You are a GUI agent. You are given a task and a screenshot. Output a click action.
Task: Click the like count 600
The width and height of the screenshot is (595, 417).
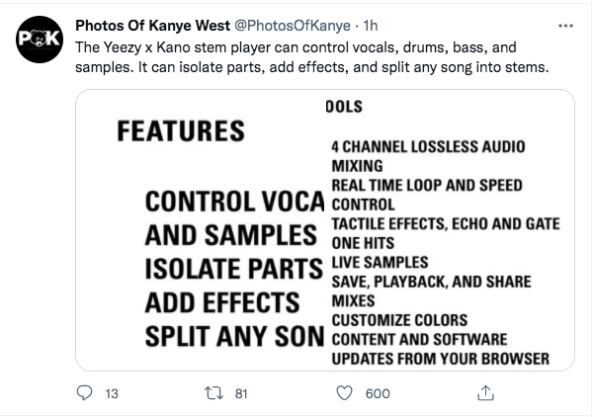378,393
